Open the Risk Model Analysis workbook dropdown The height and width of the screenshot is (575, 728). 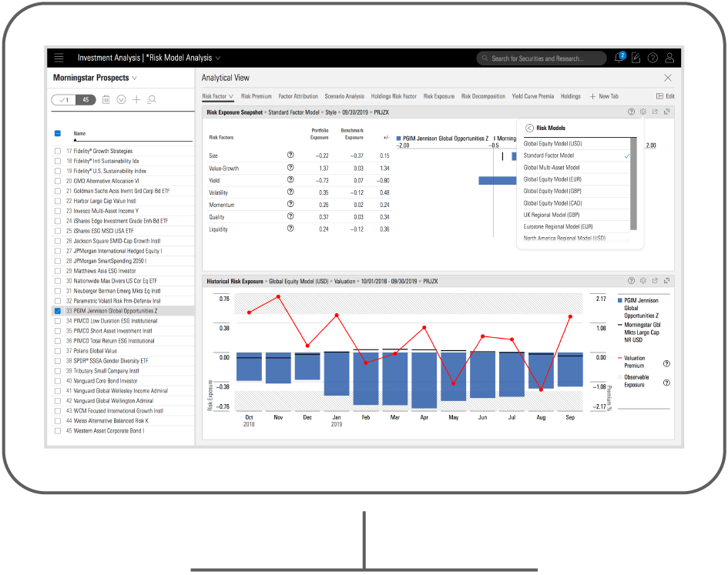218,59
